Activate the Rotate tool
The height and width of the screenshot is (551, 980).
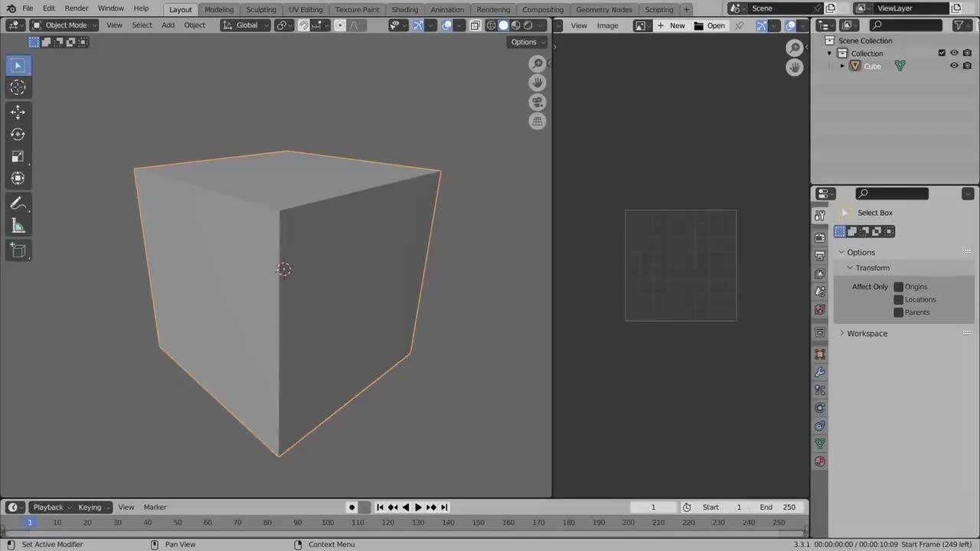click(18, 135)
